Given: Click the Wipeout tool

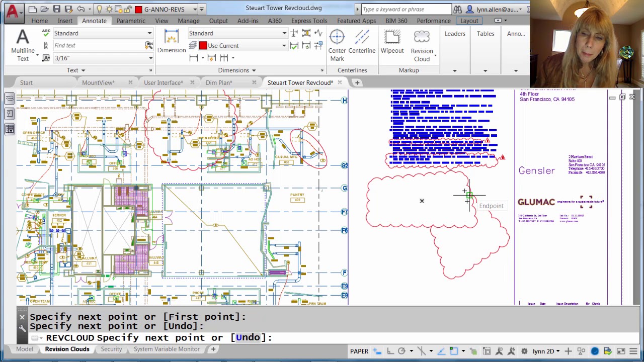Looking at the screenshot, I should pyautogui.click(x=392, y=42).
